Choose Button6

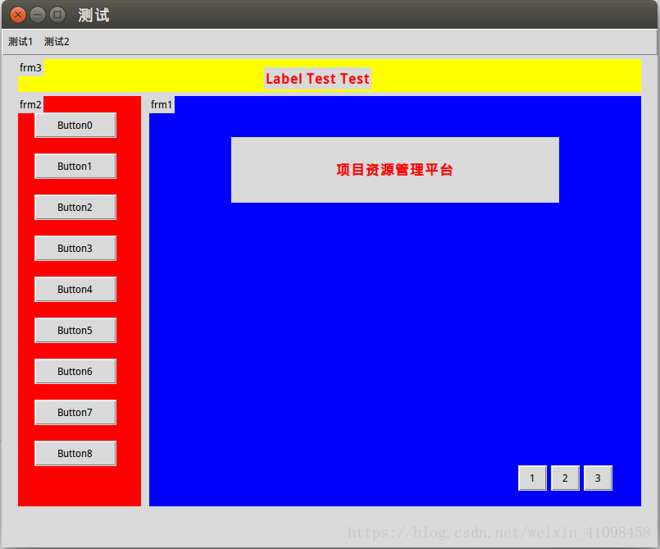click(75, 371)
